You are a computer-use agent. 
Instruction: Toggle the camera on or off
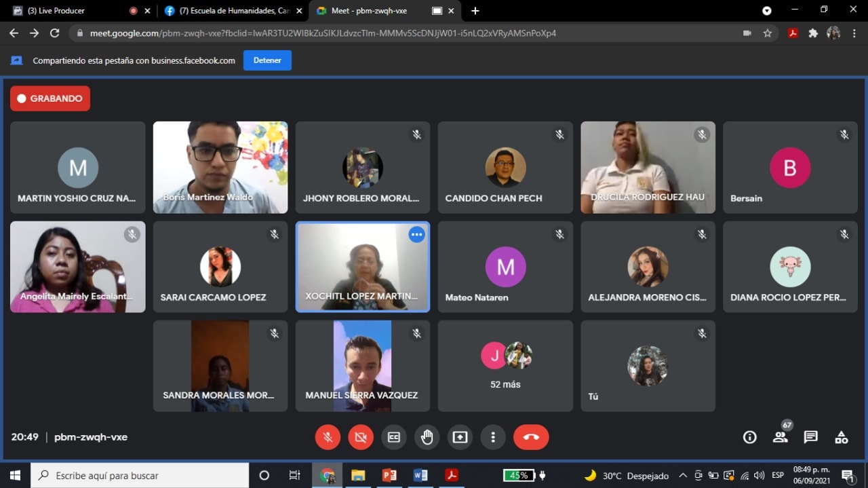[361, 438]
